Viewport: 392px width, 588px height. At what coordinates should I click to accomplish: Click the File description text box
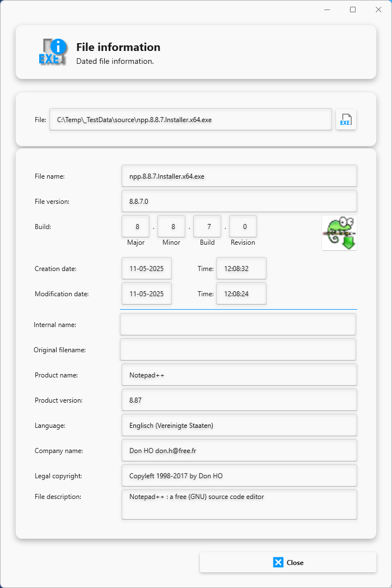coord(239,505)
